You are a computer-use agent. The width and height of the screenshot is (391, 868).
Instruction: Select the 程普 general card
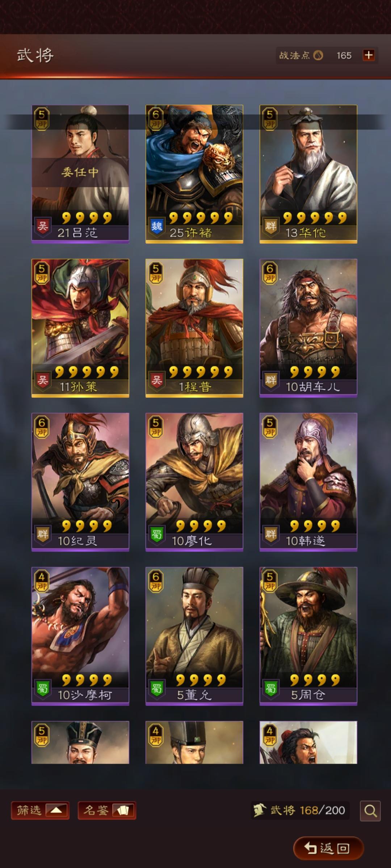194,328
